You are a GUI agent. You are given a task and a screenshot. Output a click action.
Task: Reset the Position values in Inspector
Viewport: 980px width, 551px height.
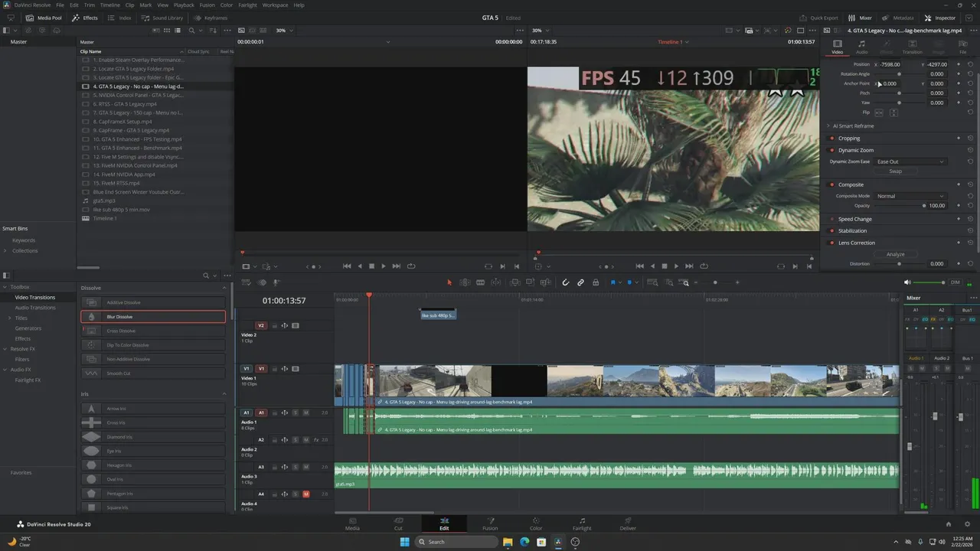[970, 64]
